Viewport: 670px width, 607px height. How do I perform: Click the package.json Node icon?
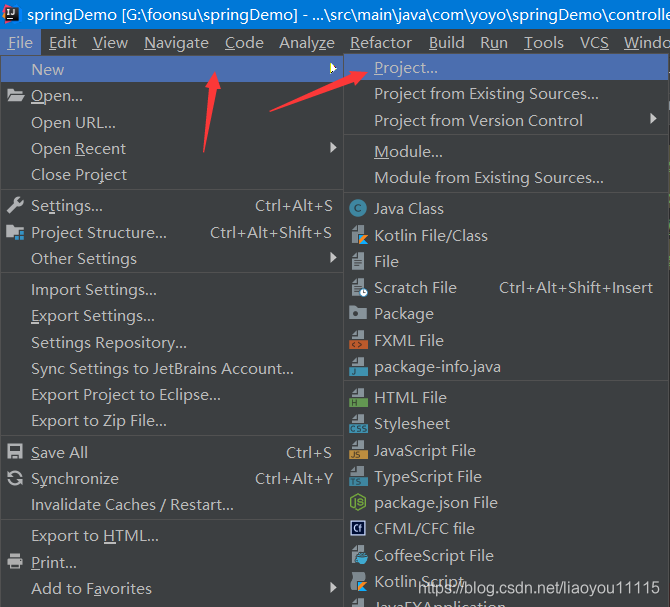coord(358,502)
